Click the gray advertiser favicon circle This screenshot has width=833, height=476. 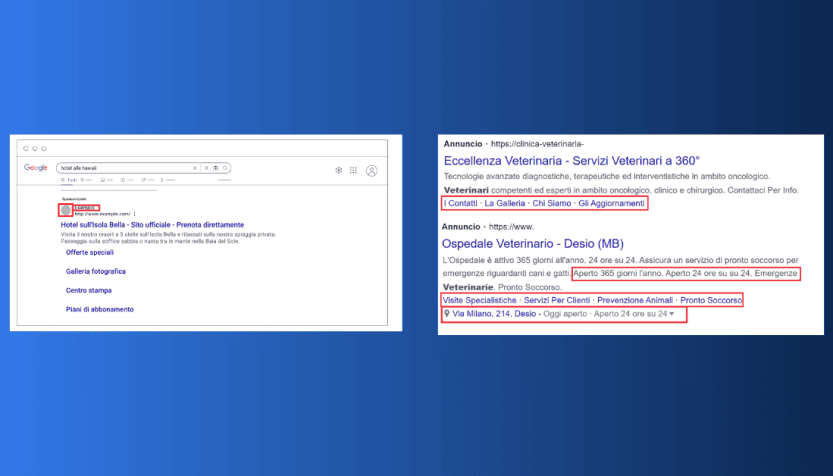tap(66, 210)
